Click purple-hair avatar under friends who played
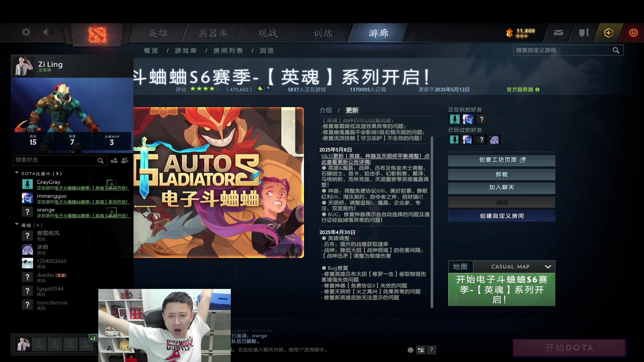Screen dimensions: 644x362 (x=495, y=139)
